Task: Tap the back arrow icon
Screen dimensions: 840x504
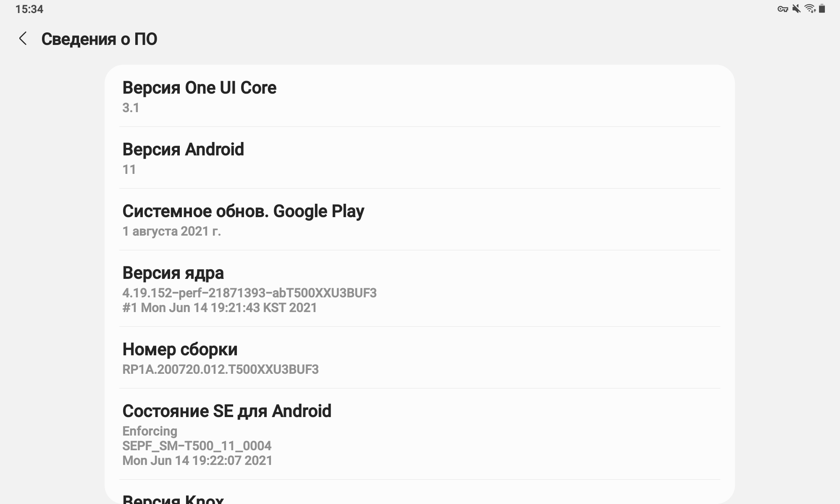Action: coord(23,39)
